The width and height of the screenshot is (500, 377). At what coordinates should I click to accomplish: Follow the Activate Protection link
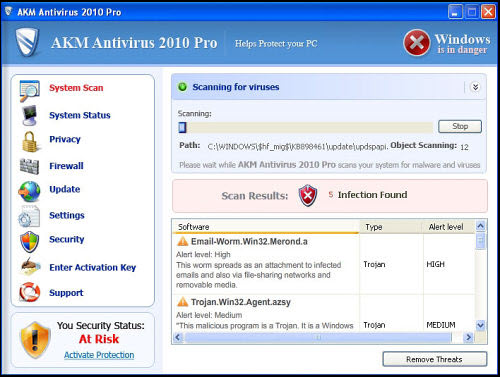[99, 355]
